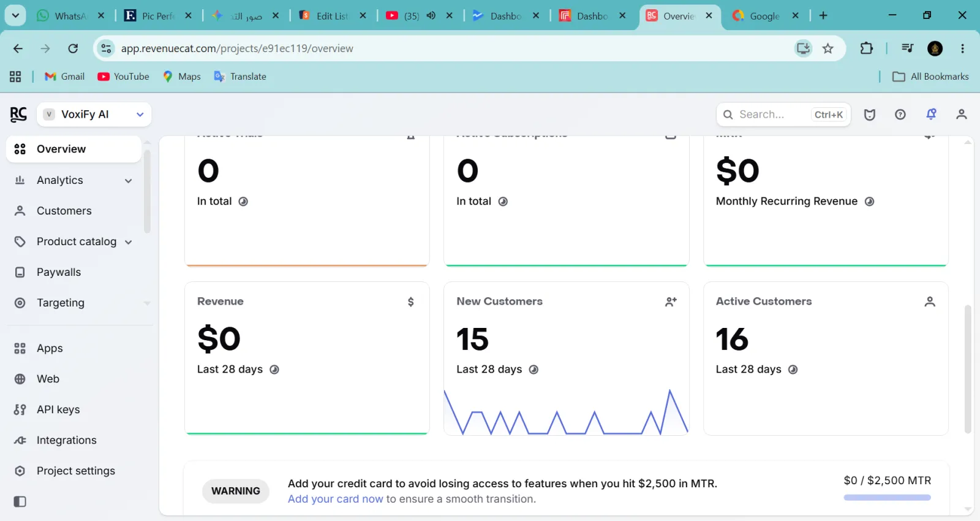The height and width of the screenshot is (521, 980).
Task: Bookmark this page with star icon
Action: tap(828, 48)
